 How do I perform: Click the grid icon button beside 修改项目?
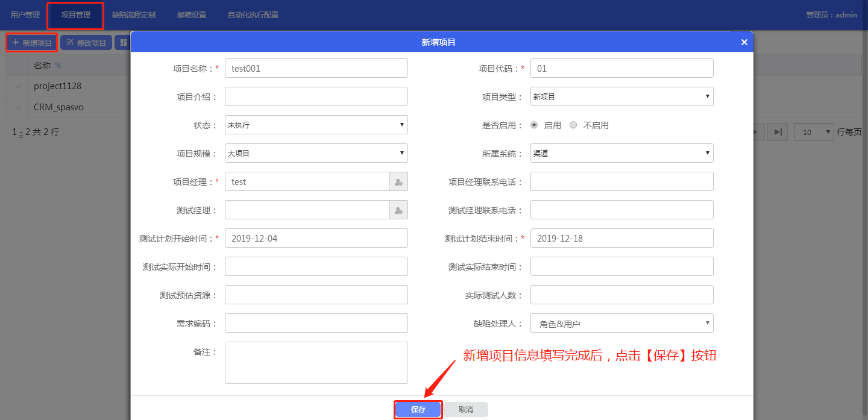click(x=124, y=43)
